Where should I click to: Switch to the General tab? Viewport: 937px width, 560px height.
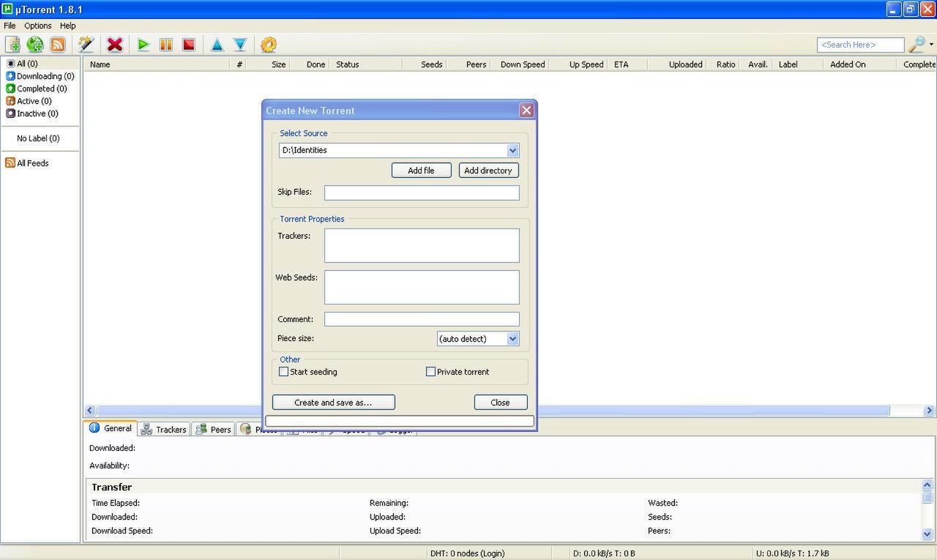coord(111,428)
